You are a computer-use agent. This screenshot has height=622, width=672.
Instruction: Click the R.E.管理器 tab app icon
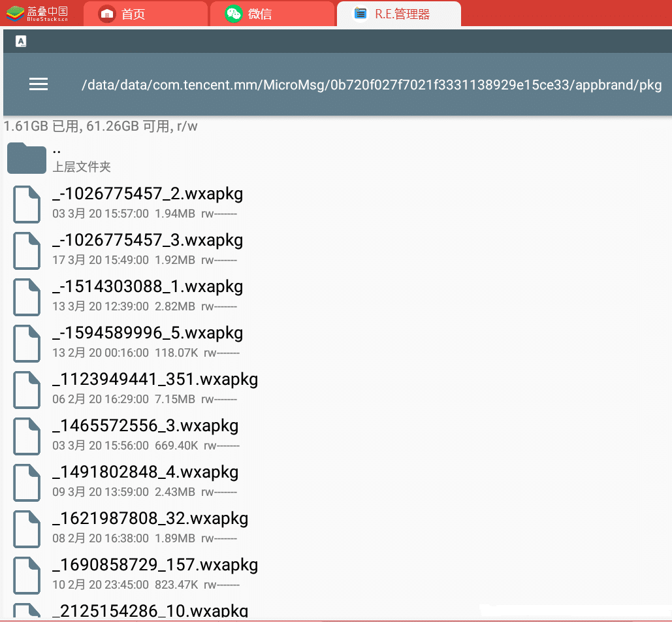point(360,14)
